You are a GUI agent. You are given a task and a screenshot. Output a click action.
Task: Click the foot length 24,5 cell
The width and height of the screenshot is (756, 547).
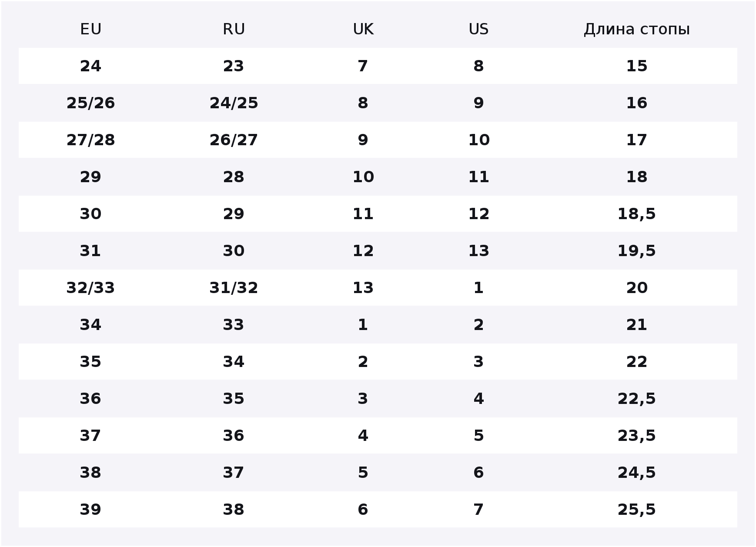(636, 473)
